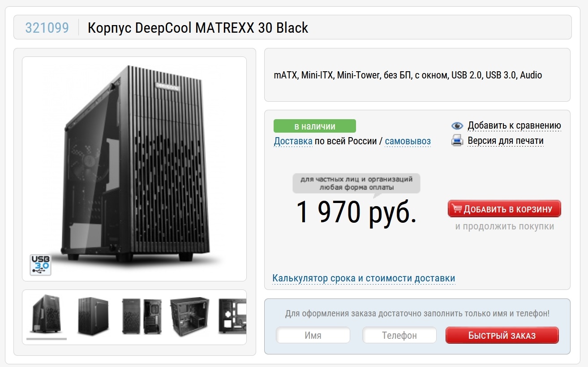Focus the Телефон input field

[399, 335]
